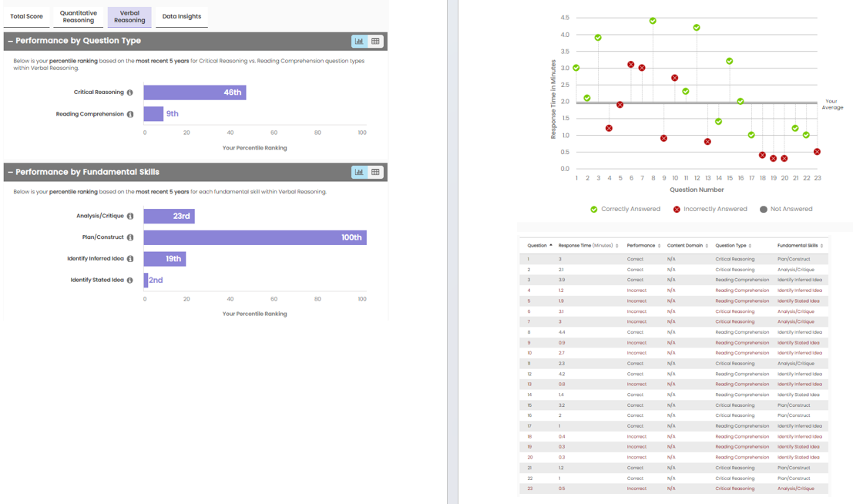Sort table by Question Type column

pos(732,246)
